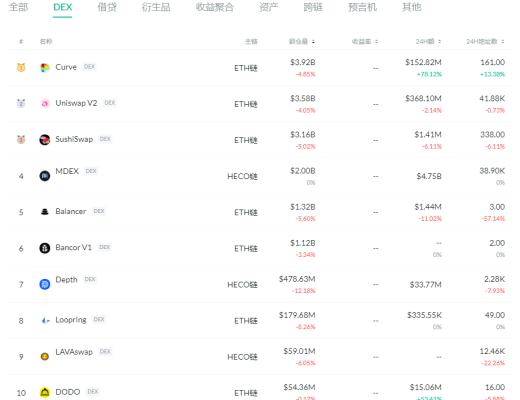
Task: Click Curve address count 161.00
Action: point(493,62)
